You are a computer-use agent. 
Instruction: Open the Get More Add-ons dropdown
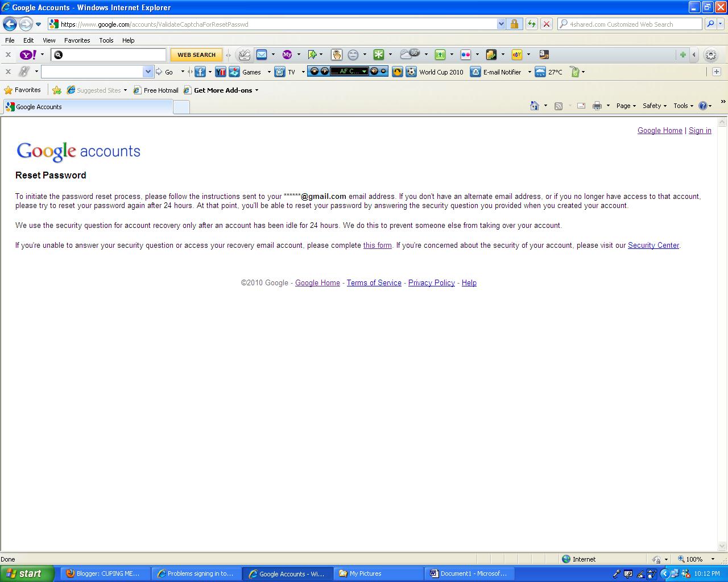click(x=226, y=90)
